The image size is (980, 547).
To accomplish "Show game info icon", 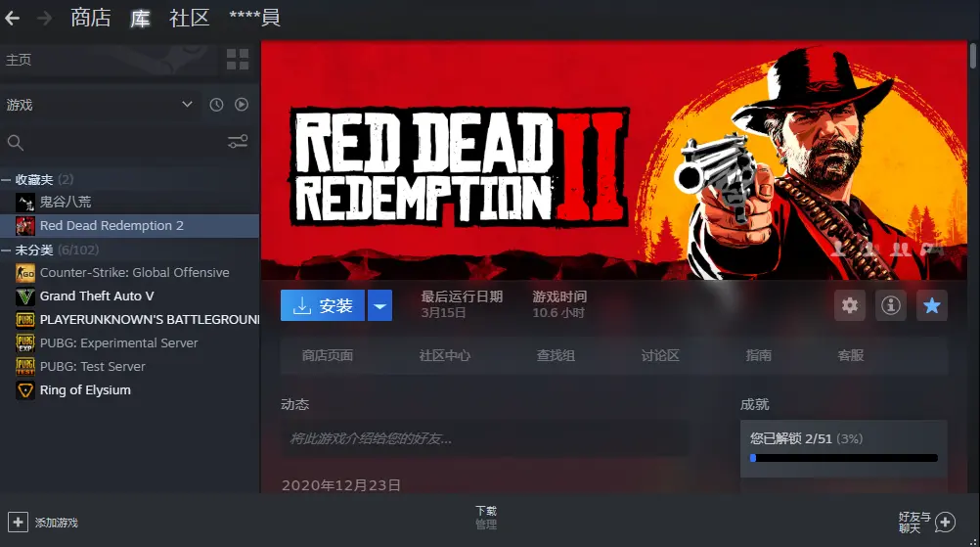I will (891, 305).
